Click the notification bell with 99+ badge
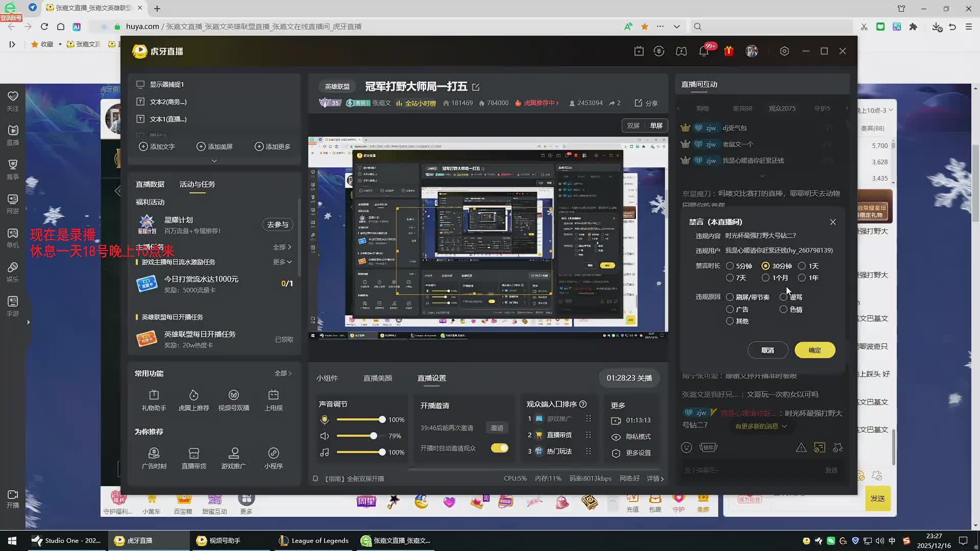The image size is (980, 551). click(704, 51)
